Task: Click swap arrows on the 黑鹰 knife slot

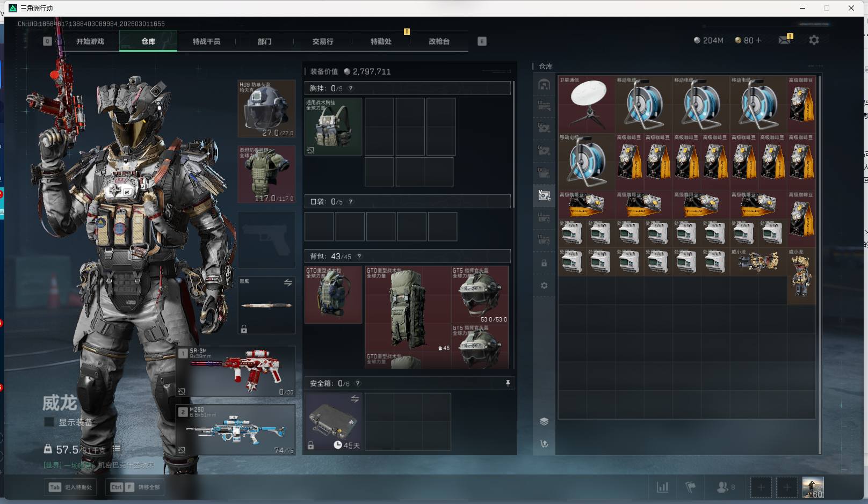Action: [288, 283]
